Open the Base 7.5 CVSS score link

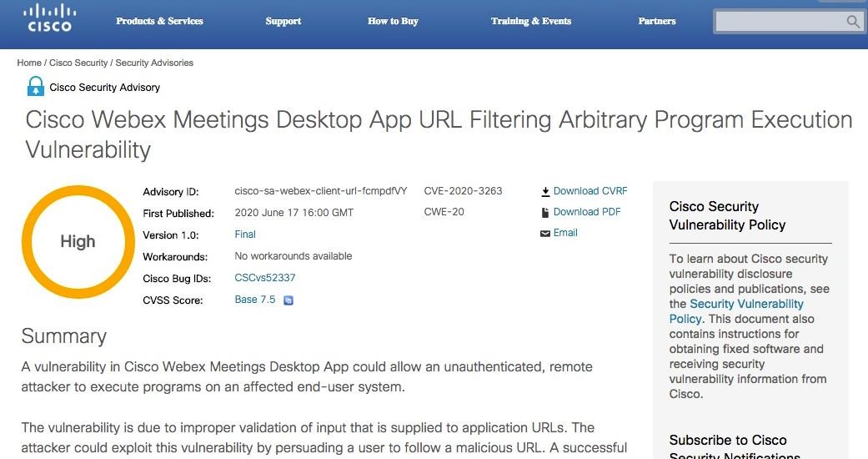click(x=254, y=300)
